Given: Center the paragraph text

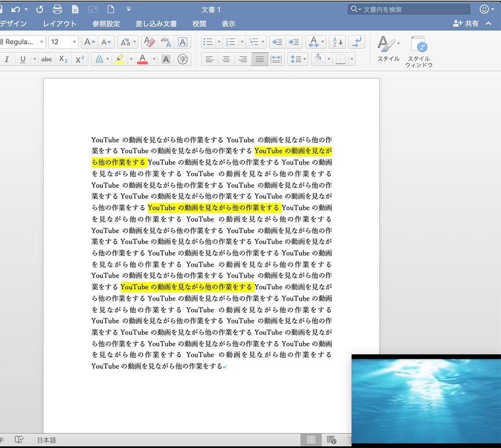Looking at the screenshot, I should [x=226, y=59].
